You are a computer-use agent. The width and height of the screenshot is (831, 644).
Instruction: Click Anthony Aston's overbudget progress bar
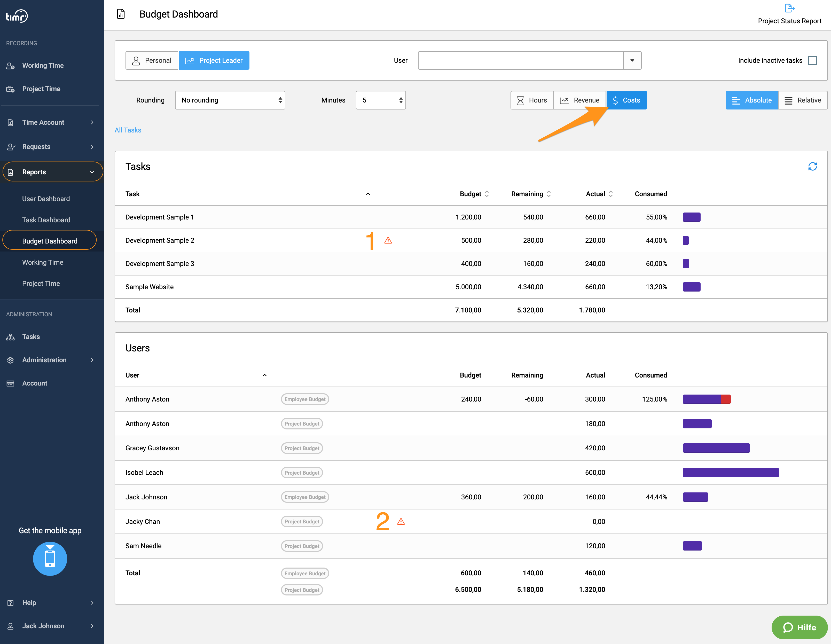point(707,399)
